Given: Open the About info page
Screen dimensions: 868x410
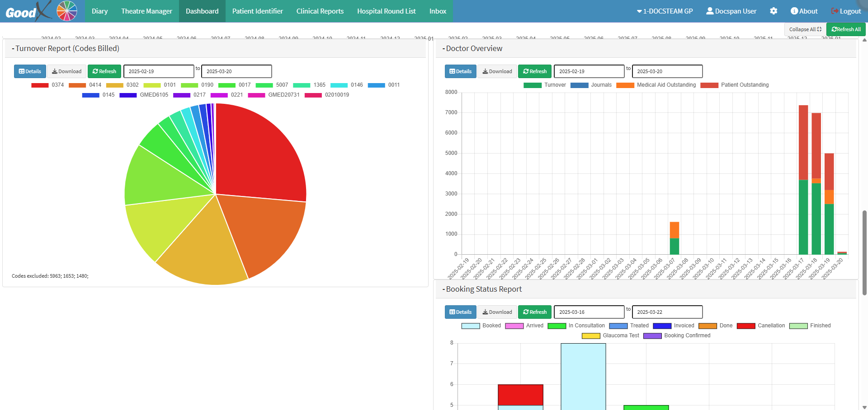Looking at the screenshot, I should [804, 11].
